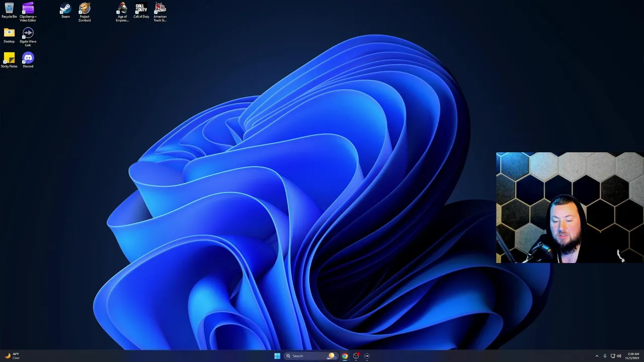The image size is (644, 362).
Task: Select the Project Zomboid shortcut
Action: (x=85, y=12)
